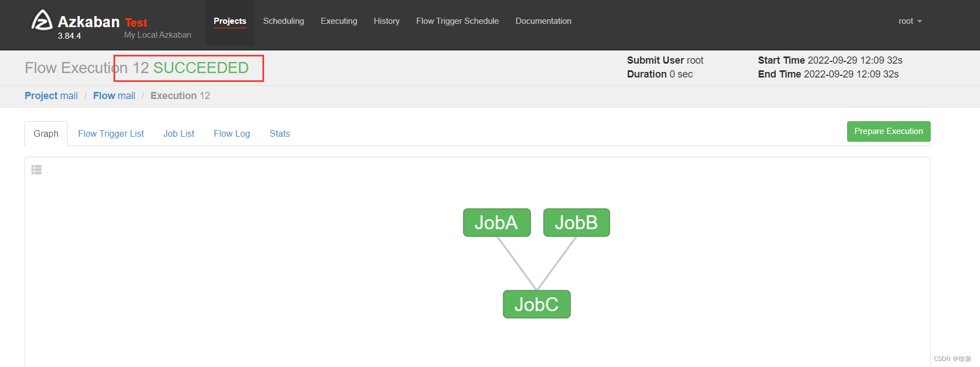Toggle the job list panel icon
Image resolution: width=980 pixels, height=367 pixels.
point(37,170)
